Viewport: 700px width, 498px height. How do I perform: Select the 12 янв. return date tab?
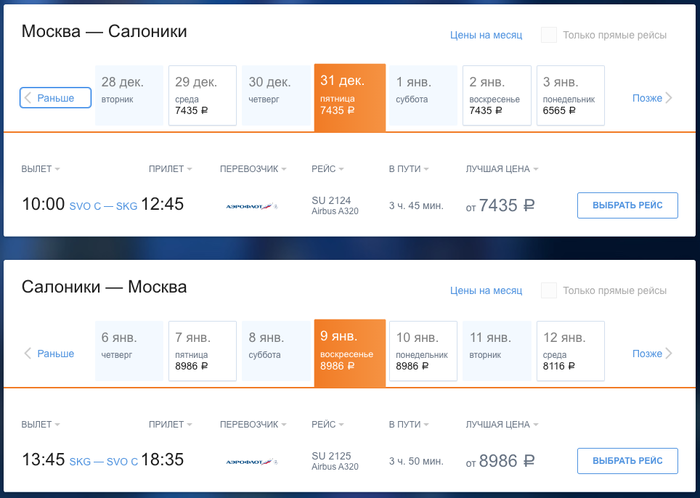pyautogui.click(x=570, y=352)
